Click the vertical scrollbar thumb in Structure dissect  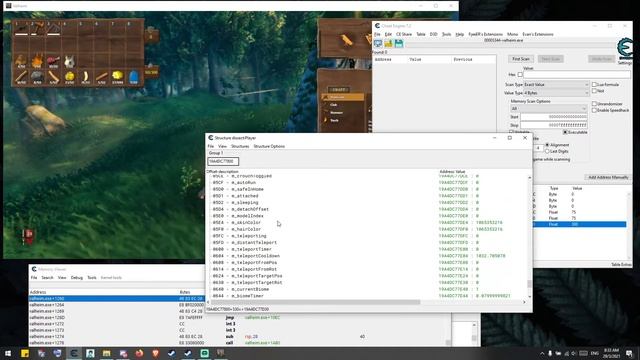coord(529,284)
